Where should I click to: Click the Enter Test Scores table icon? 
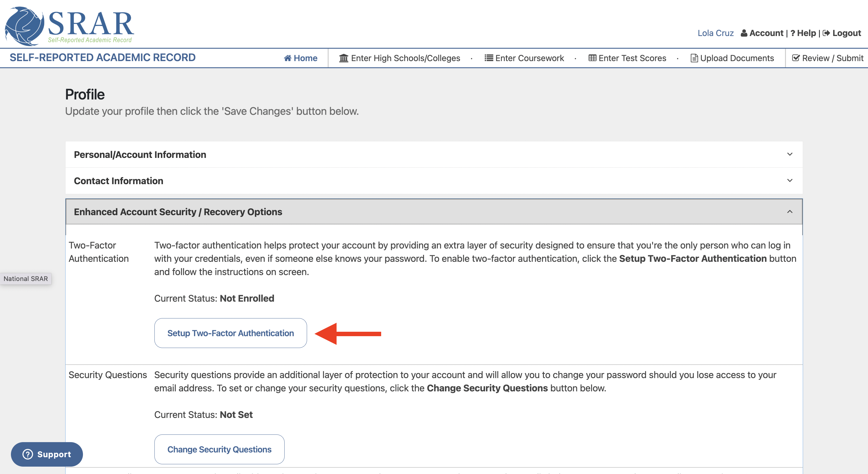tap(592, 58)
